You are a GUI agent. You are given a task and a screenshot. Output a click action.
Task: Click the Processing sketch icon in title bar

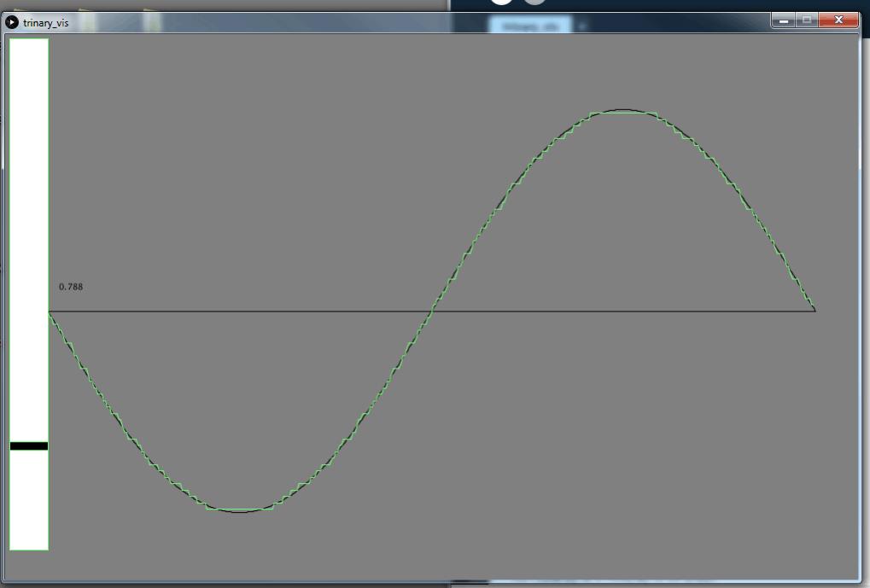(x=12, y=22)
